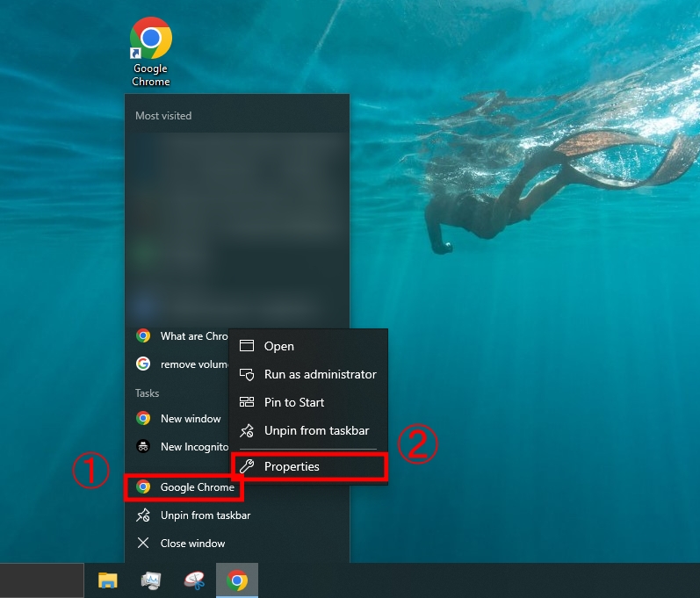Click File Explorer in the taskbar

(107, 580)
